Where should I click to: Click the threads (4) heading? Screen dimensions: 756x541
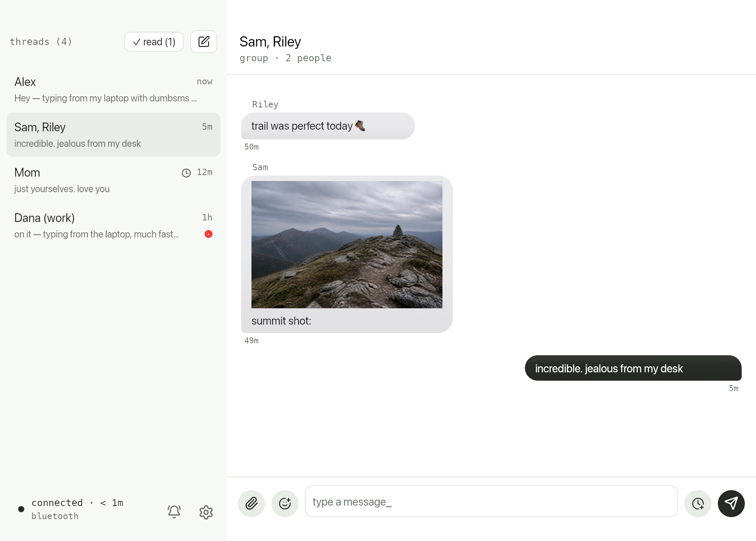[x=41, y=42]
